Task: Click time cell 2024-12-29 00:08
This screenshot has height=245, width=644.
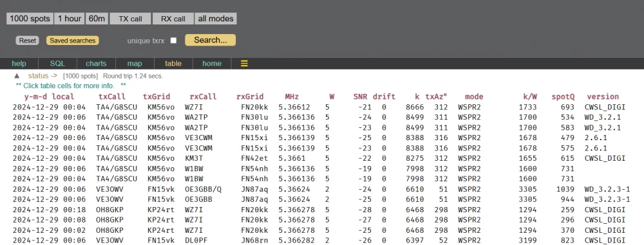Action: pyautogui.click(x=50, y=220)
